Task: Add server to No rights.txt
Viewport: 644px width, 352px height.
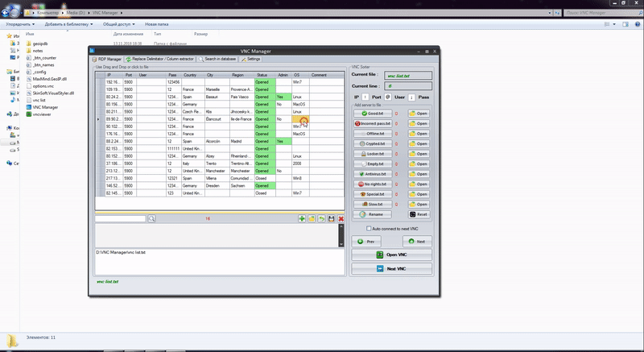Action: (373, 184)
